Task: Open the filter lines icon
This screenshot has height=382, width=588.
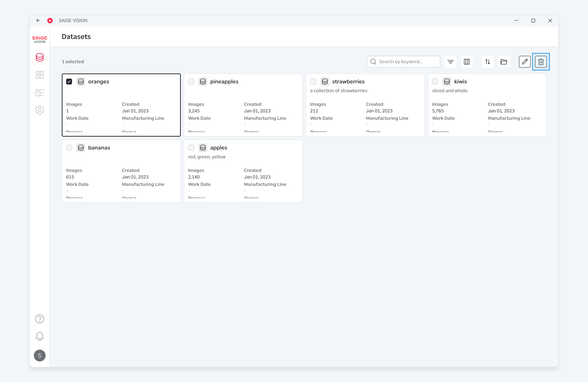Action: [450, 62]
